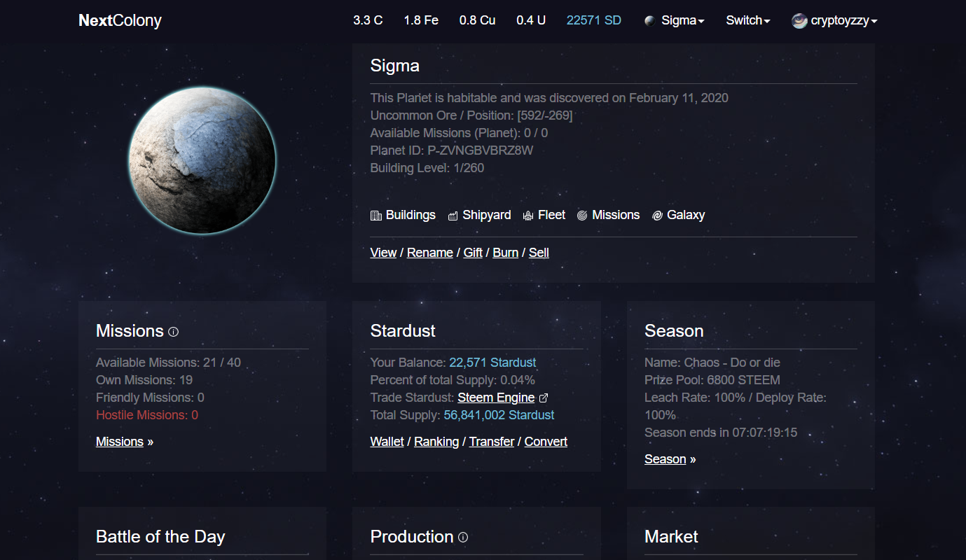This screenshot has width=966, height=560.
Task: Open the Missions target icon
Action: point(582,216)
